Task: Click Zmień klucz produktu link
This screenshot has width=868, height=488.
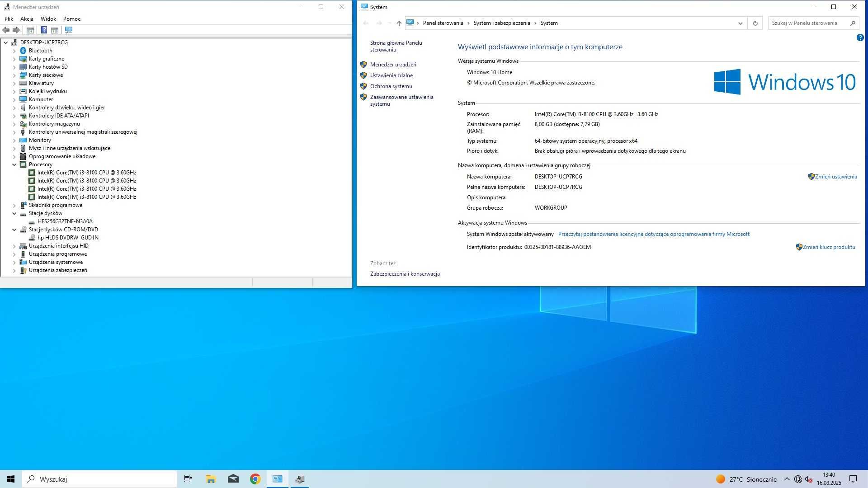Action: [829, 247]
